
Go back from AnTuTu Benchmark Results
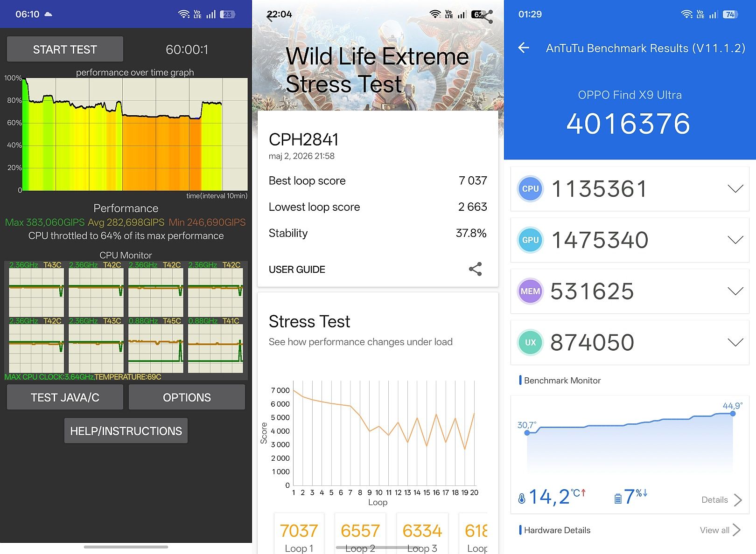click(524, 48)
